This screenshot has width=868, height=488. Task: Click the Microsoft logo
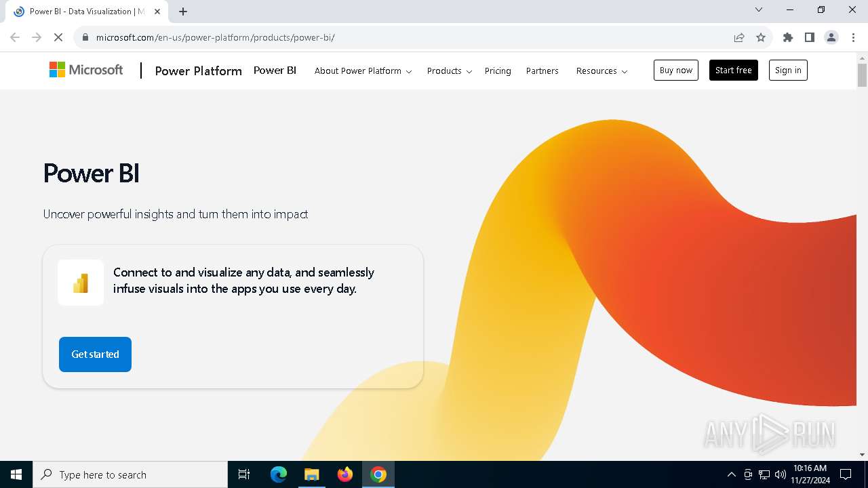tap(86, 70)
